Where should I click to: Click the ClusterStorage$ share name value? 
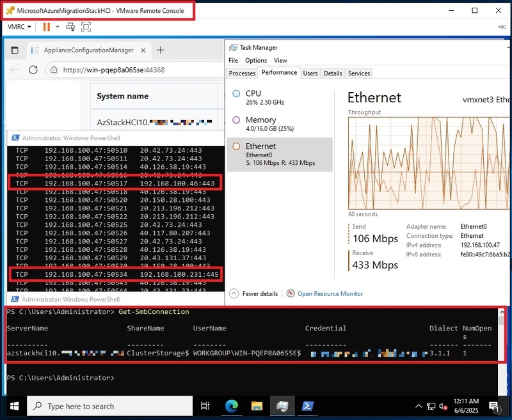[157, 353]
